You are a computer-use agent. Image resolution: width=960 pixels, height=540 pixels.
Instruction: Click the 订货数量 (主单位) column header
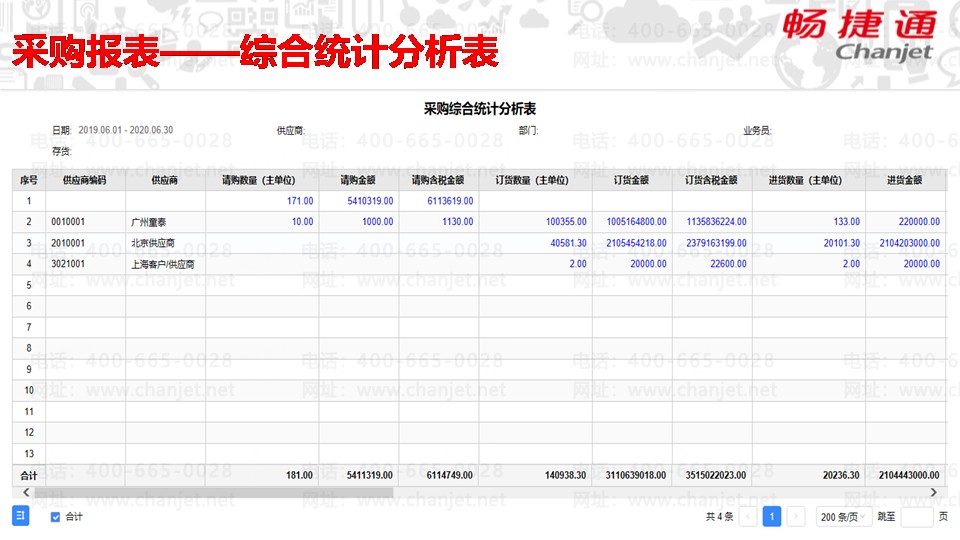535,180
